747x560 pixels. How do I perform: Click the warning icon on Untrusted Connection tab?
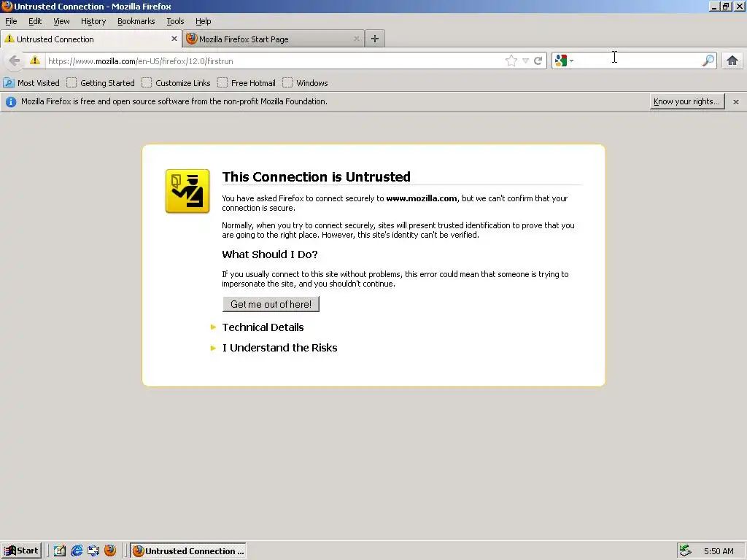pos(9,39)
